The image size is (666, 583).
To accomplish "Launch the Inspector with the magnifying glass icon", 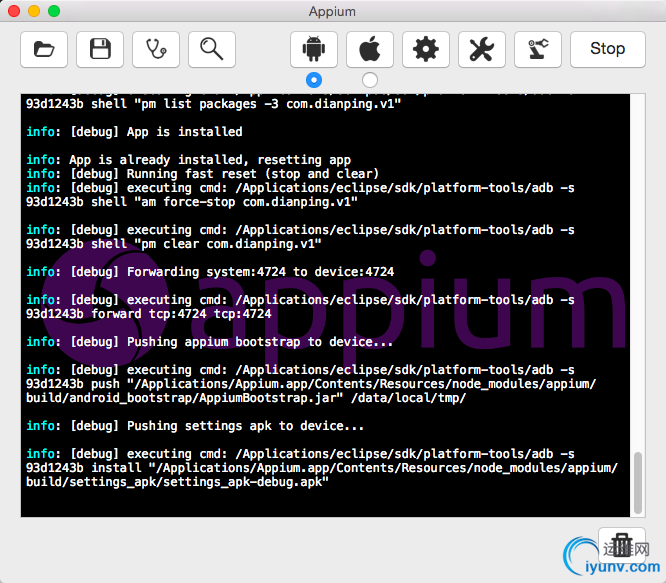I will pyautogui.click(x=212, y=49).
